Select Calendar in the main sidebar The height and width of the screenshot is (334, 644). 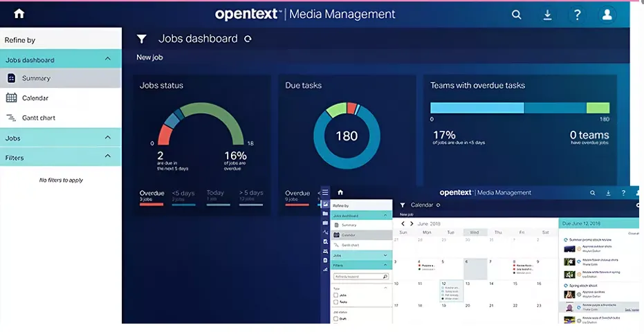[60, 98]
